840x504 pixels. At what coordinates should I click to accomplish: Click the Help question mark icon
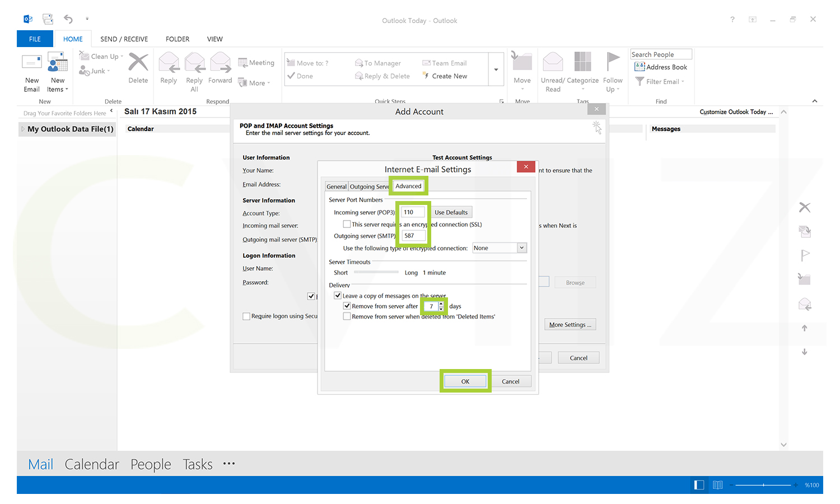tap(732, 20)
